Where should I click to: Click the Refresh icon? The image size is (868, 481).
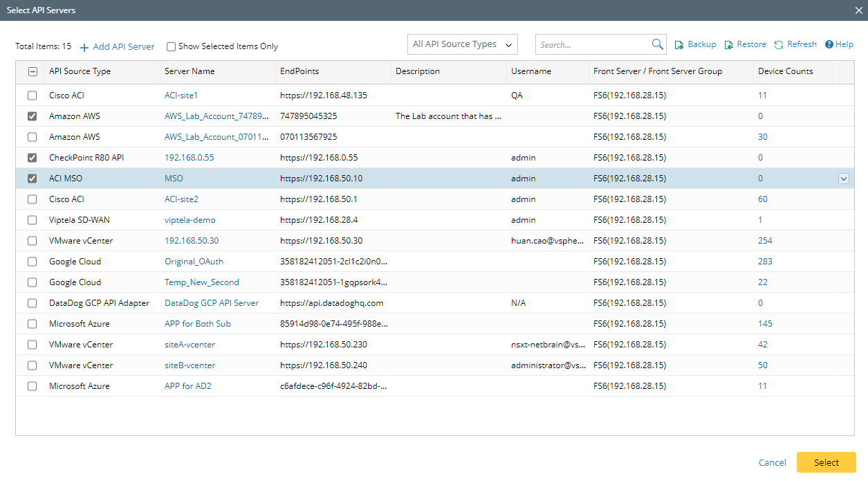(x=779, y=44)
